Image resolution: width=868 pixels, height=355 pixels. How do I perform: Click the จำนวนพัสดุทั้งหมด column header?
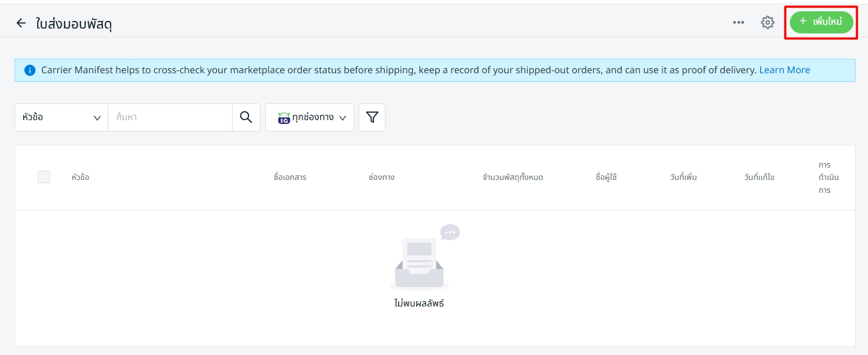(513, 177)
